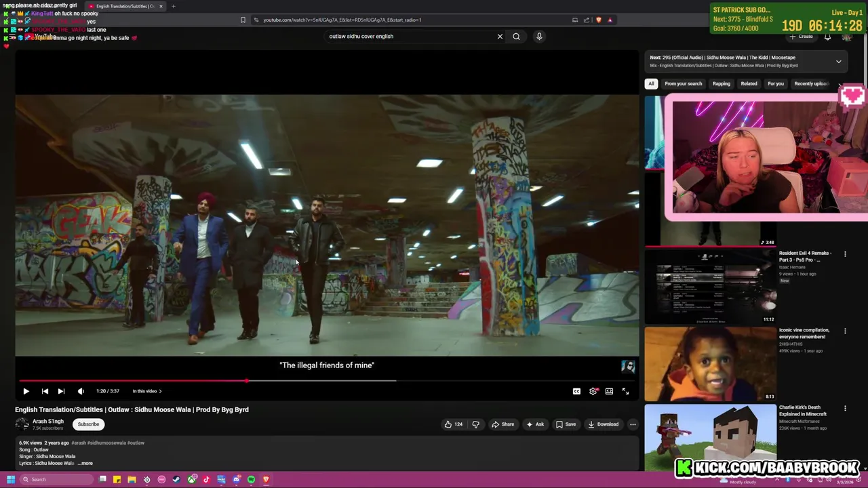This screenshot has height=488, width=868.
Task: Click the Windows taskbar search box
Action: [56, 480]
